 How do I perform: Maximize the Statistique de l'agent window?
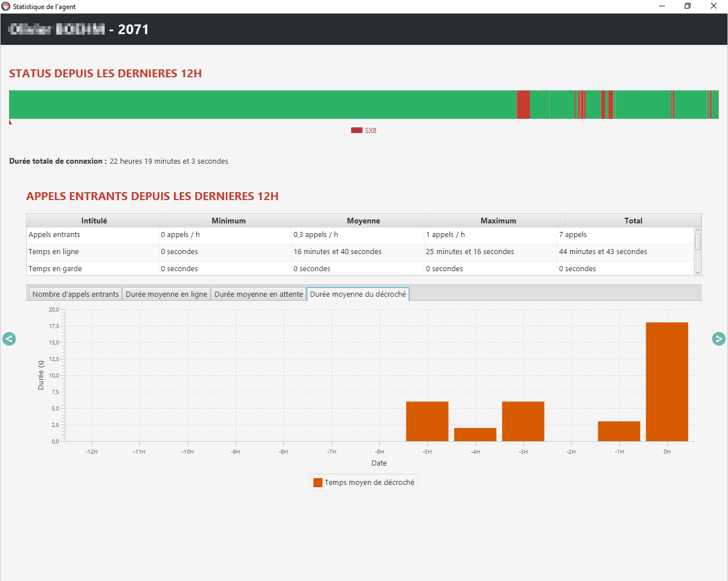coord(688,6)
